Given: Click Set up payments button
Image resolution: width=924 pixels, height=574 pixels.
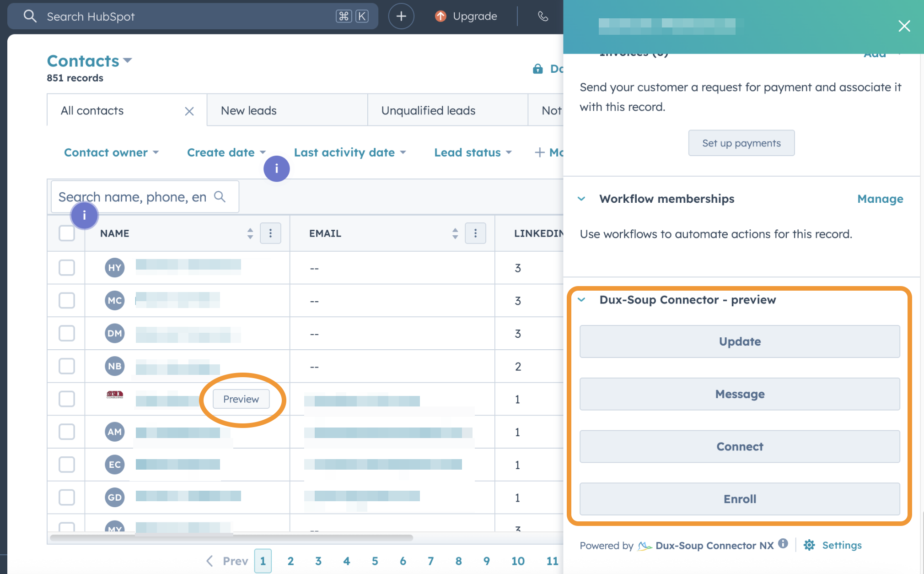Looking at the screenshot, I should click(741, 143).
